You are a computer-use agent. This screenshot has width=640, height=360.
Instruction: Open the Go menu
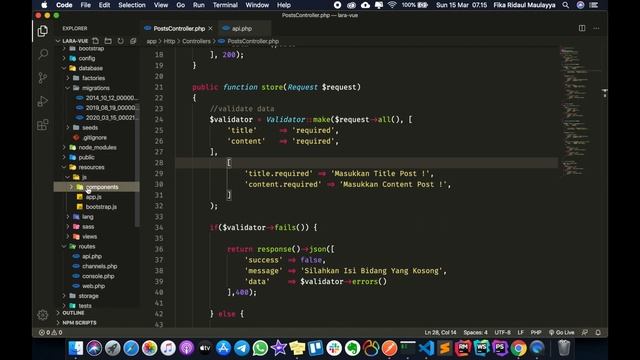tap(180, 5)
